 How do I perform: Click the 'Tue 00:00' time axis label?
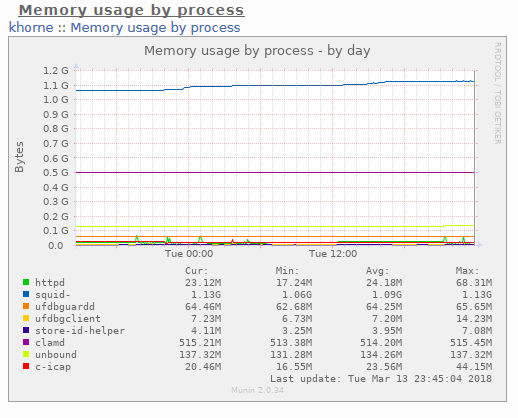pyautogui.click(x=189, y=254)
